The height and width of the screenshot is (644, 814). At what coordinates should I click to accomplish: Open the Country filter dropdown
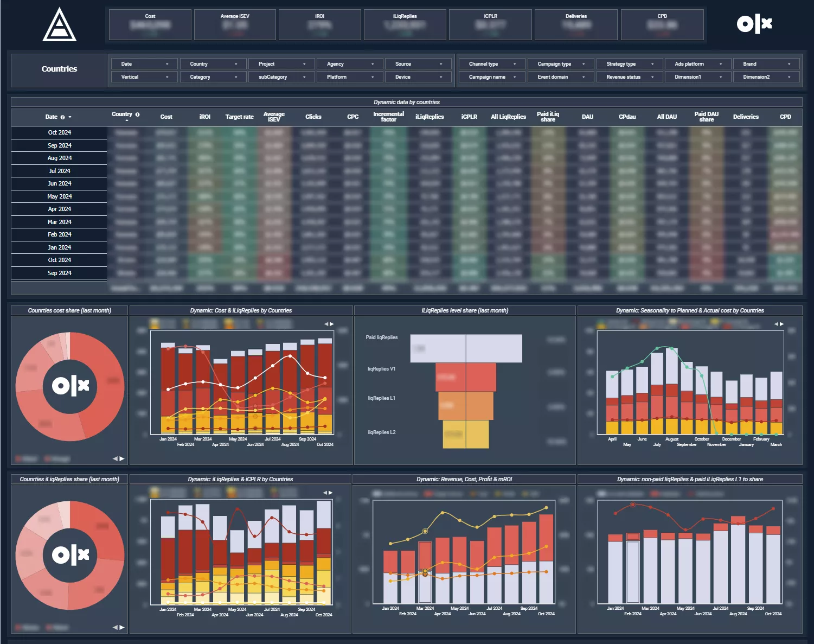pyautogui.click(x=213, y=64)
